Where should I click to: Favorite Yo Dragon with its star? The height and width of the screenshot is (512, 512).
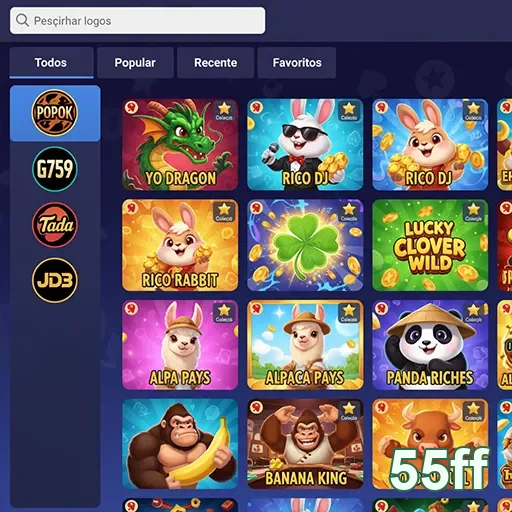(x=224, y=111)
